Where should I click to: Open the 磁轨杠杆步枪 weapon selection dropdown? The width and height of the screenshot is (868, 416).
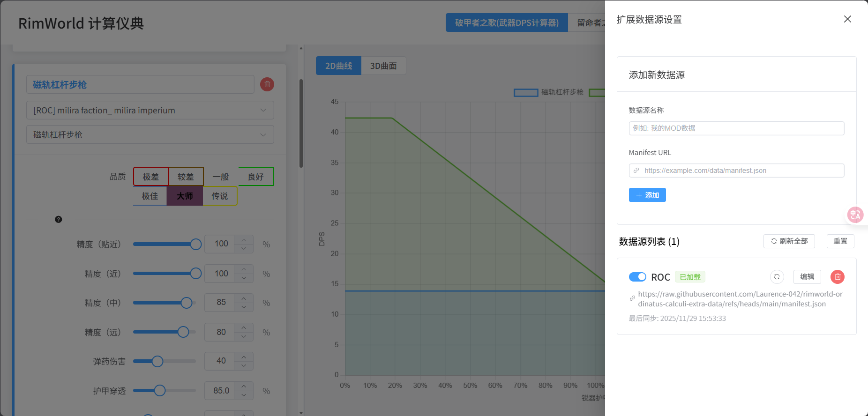pyautogui.click(x=150, y=134)
